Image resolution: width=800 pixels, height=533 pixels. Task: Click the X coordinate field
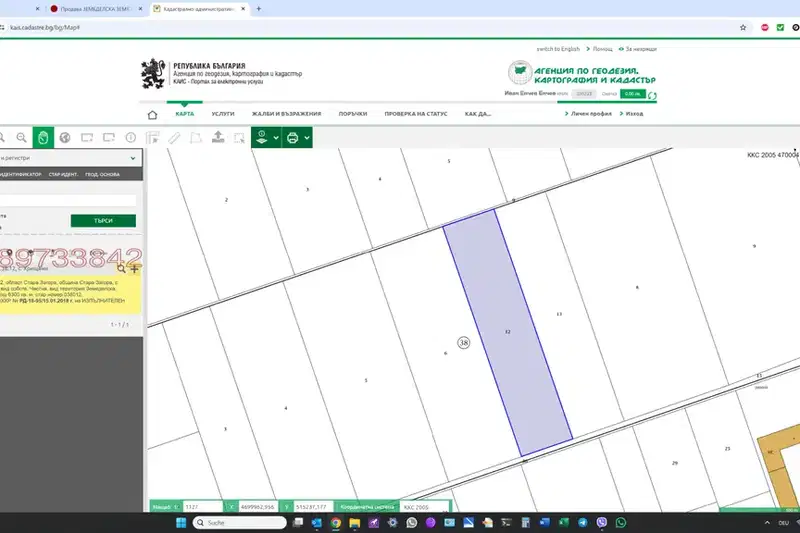[x=258, y=507]
